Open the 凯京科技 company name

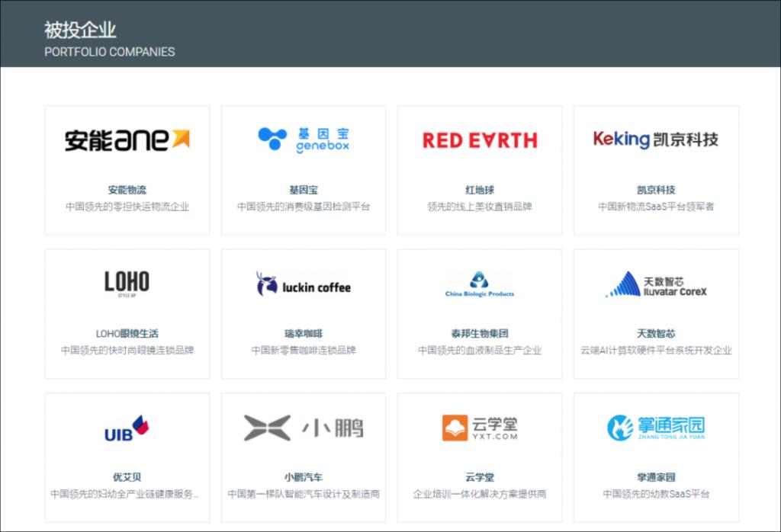coord(656,190)
